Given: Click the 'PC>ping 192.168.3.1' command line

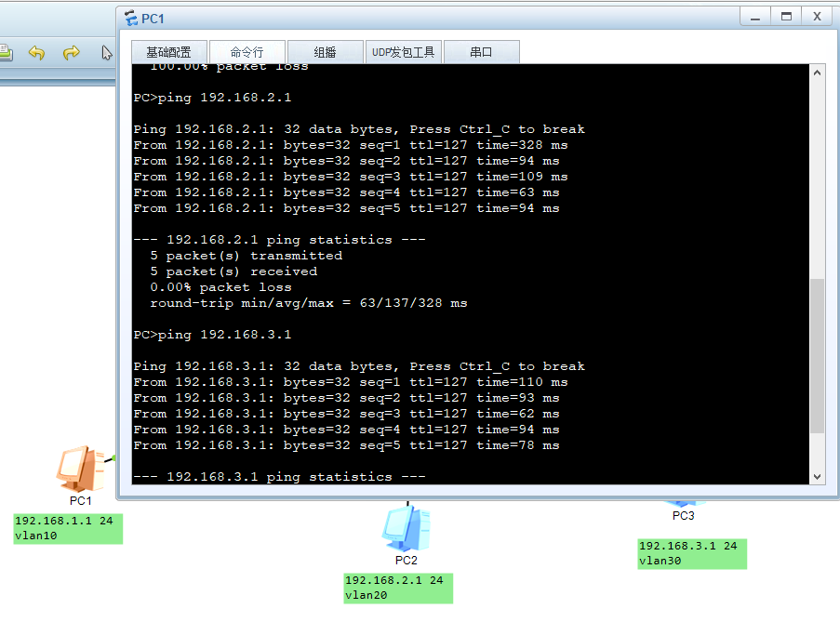Looking at the screenshot, I should [213, 335].
